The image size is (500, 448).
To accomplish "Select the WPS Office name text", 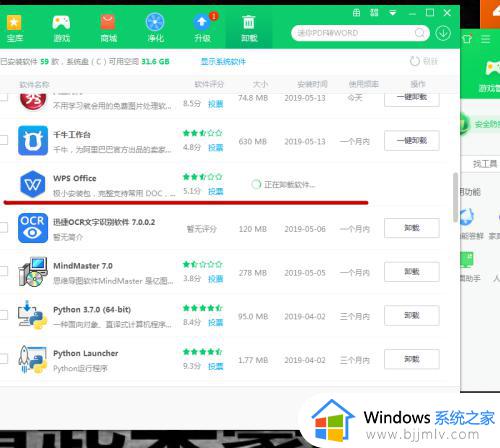I will (75, 178).
